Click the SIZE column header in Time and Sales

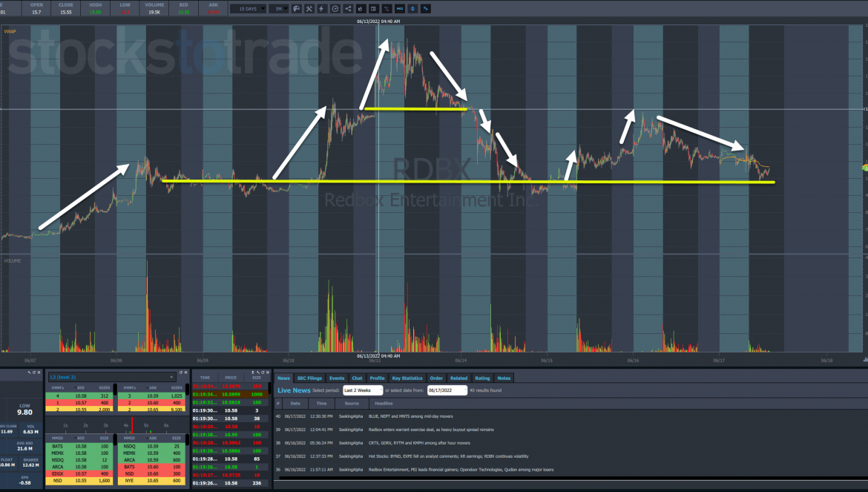click(x=257, y=378)
